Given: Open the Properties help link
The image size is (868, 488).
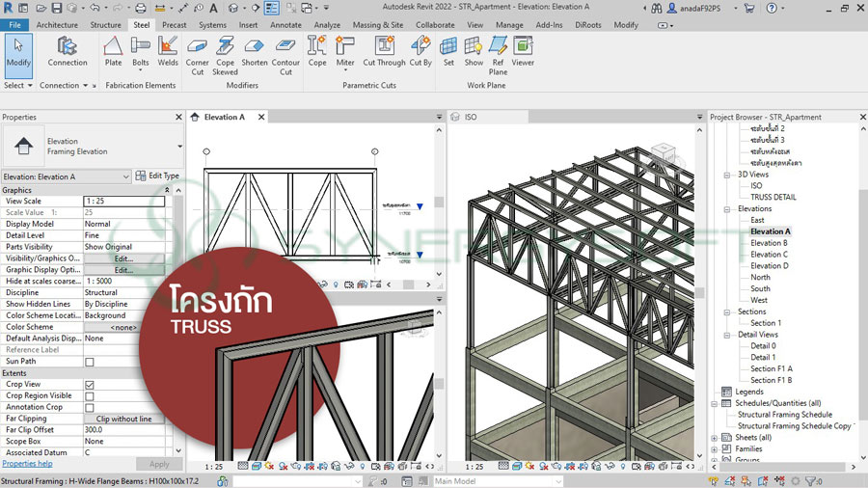Looking at the screenshot, I should coord(27,464).
